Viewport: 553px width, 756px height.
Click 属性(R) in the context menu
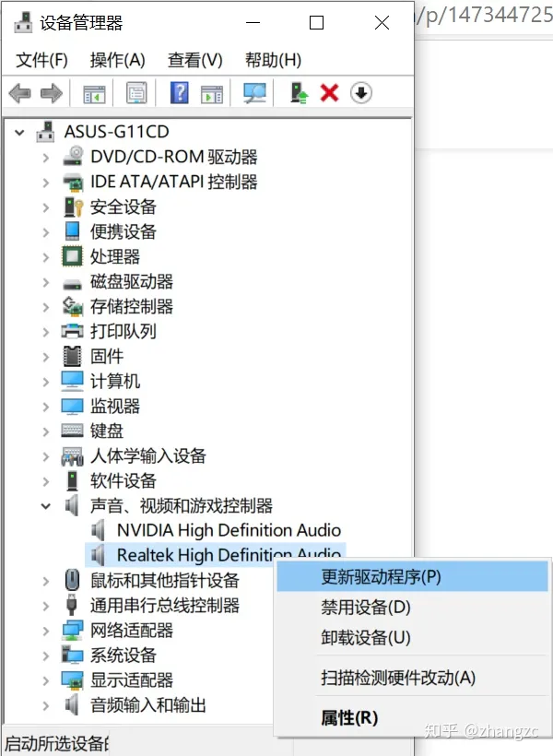(349, 717)
